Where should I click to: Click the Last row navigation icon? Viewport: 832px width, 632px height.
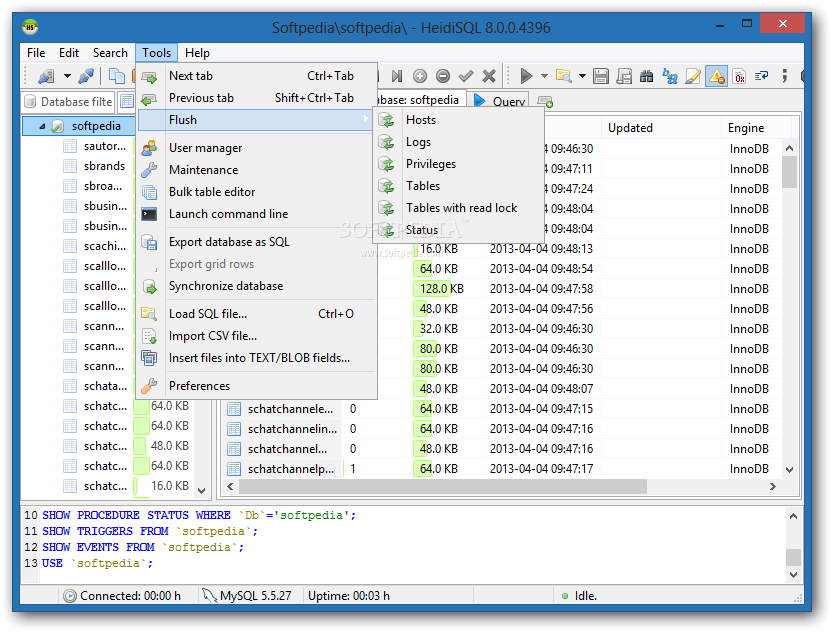[x=397, y=76]
